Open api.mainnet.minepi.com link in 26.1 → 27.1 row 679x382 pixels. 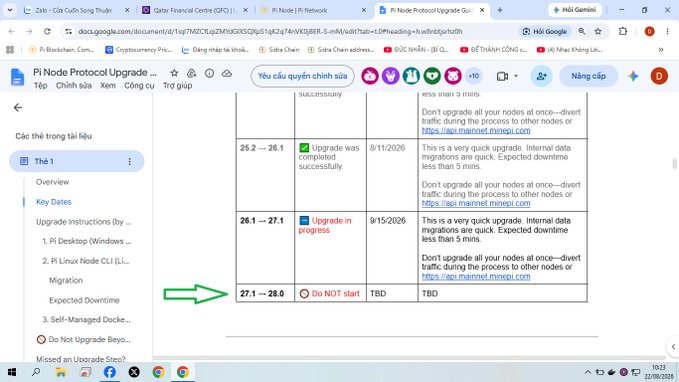tap(476, 276)
